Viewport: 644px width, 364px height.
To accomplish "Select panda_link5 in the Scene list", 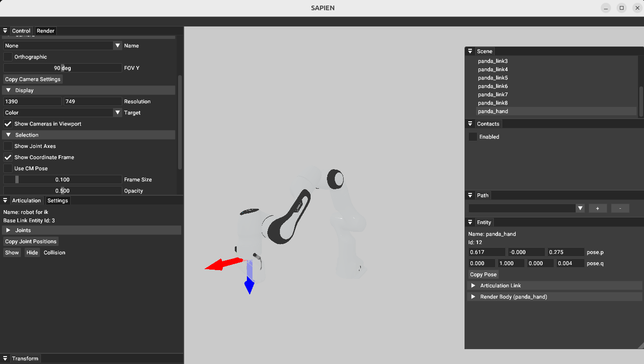I will click(492, 78).
